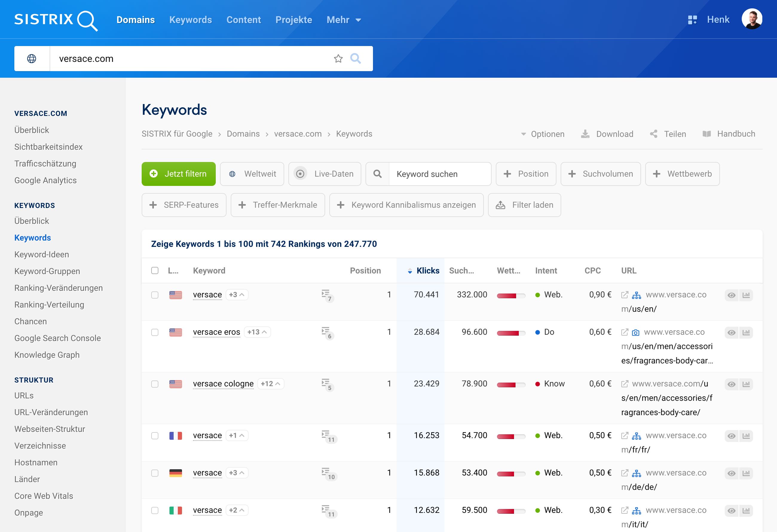
Task: Check the German versace row checkbox
Action: click(x=155, y=473)
